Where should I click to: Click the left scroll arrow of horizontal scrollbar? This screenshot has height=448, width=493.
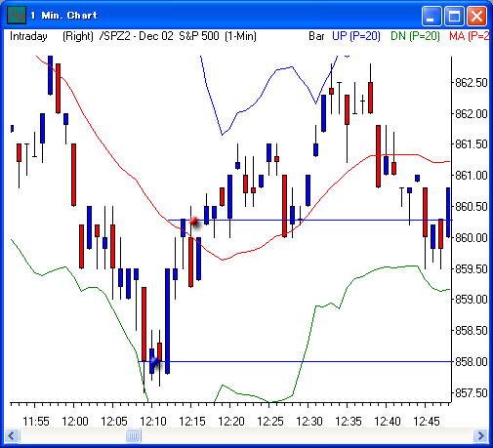[x=13, y=435]
